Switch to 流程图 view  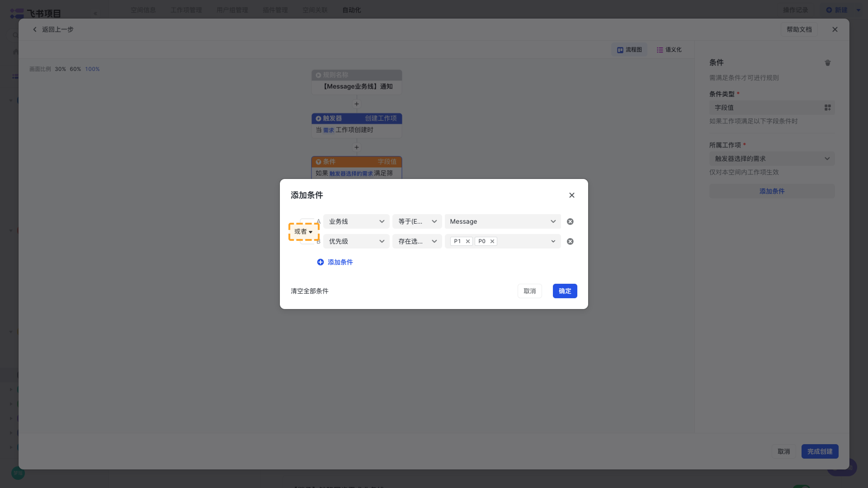[629, 50]
